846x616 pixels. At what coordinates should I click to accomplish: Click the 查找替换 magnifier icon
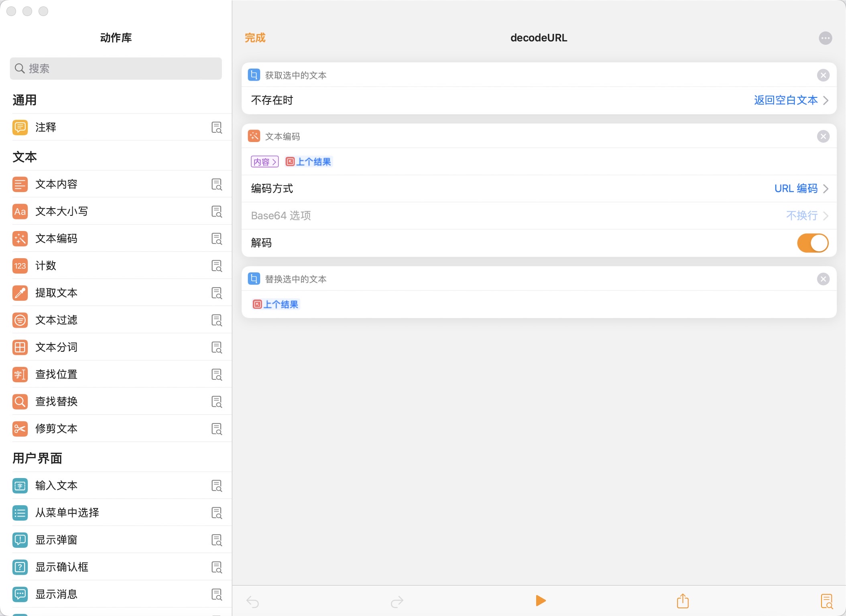pos(20,401)
